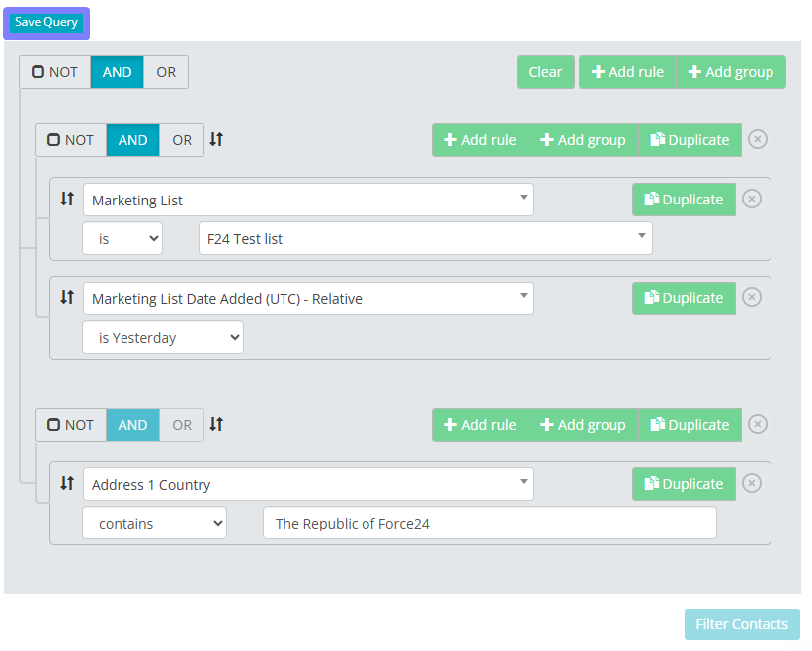Focus the 'The Republic of Force24' text field
Viewport: 812px width, 651px height.
coord(489,524)
